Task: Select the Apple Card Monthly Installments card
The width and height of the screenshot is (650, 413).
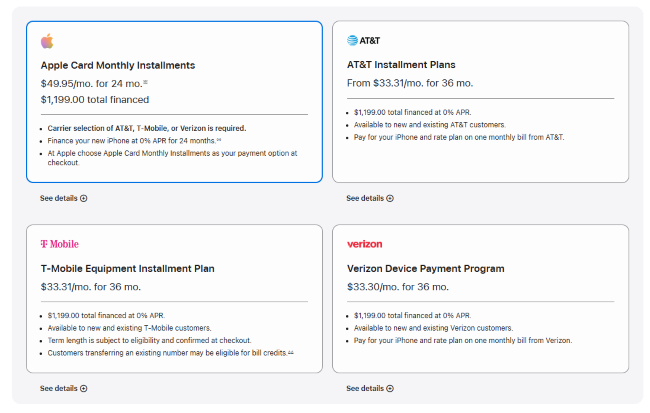Action: click(x=174, y=102)
